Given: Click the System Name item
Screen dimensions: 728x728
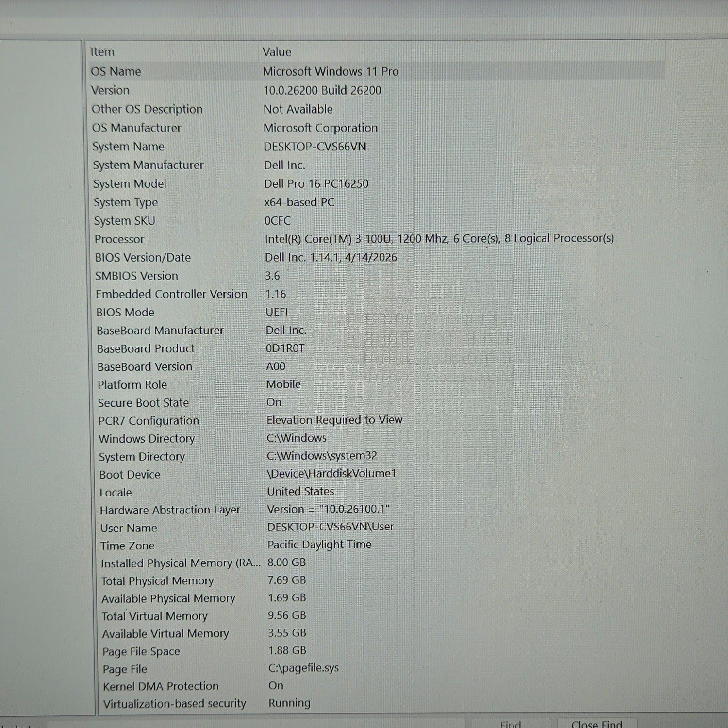Looking at the screenshot, I should click(x=128, y=147).
